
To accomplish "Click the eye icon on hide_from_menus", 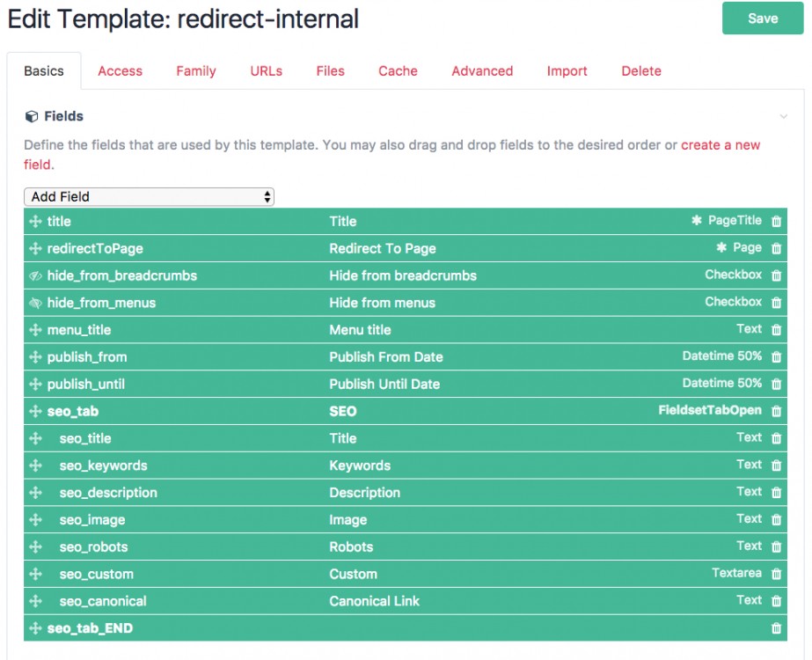I will (34, 302).
